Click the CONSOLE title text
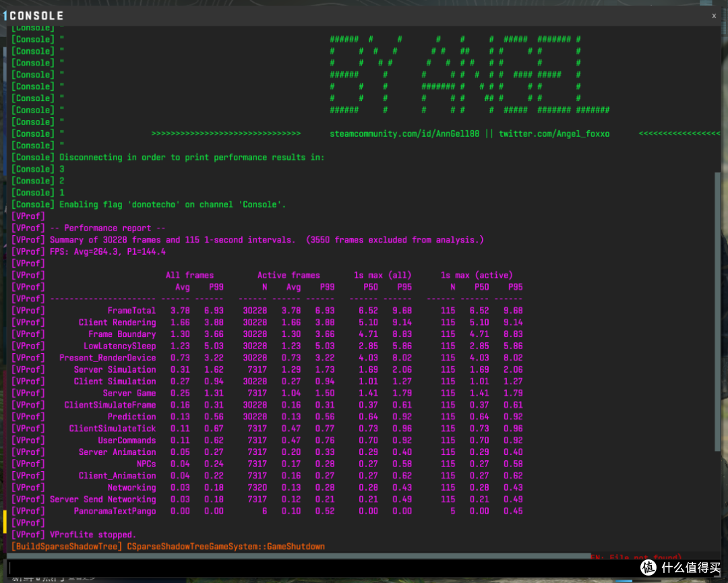 click(36, 16)
